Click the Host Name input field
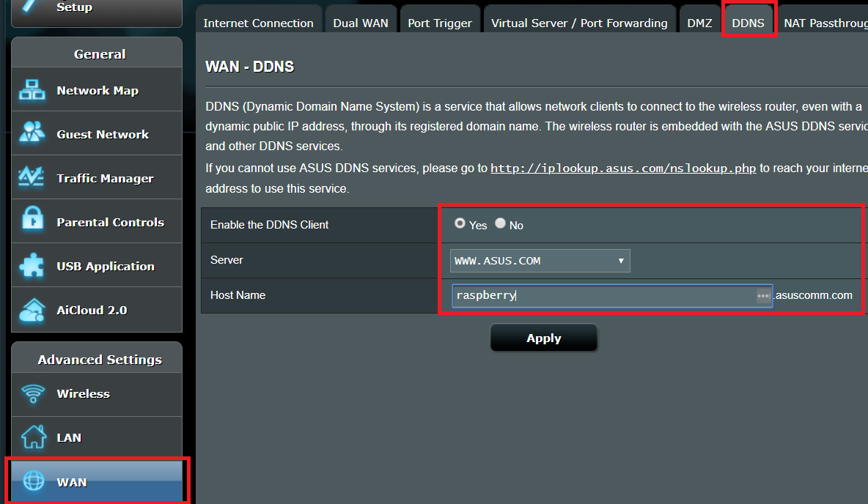 611,295
